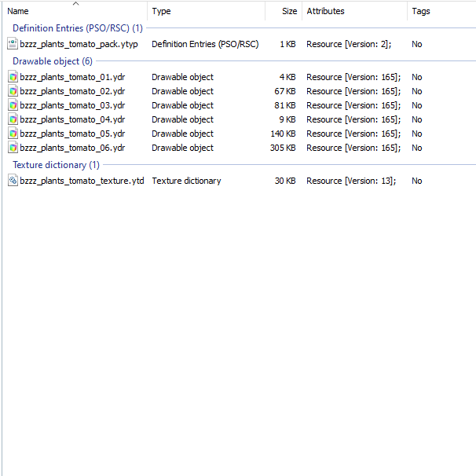Viewport: 476px width, 476px height.
Task: Click the bzzz_plants_tomato_texture.ytd texture dictionary icon
Action: coord(13,181)
